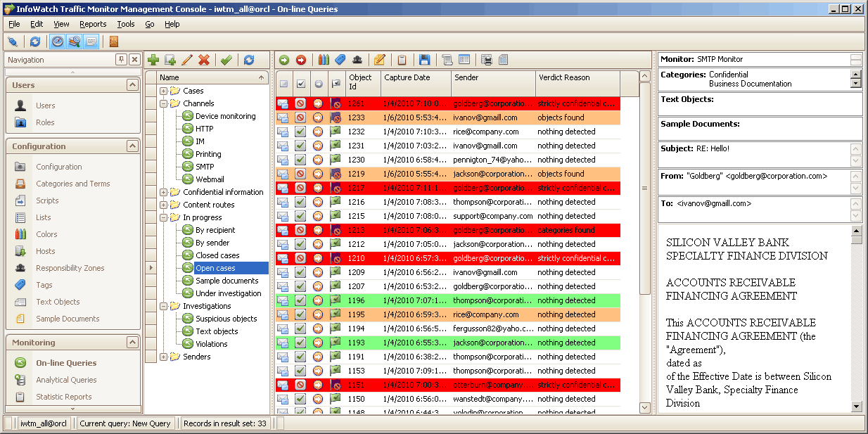
Task: Click the status checkbox of row 1150
Action: point(300,399)
